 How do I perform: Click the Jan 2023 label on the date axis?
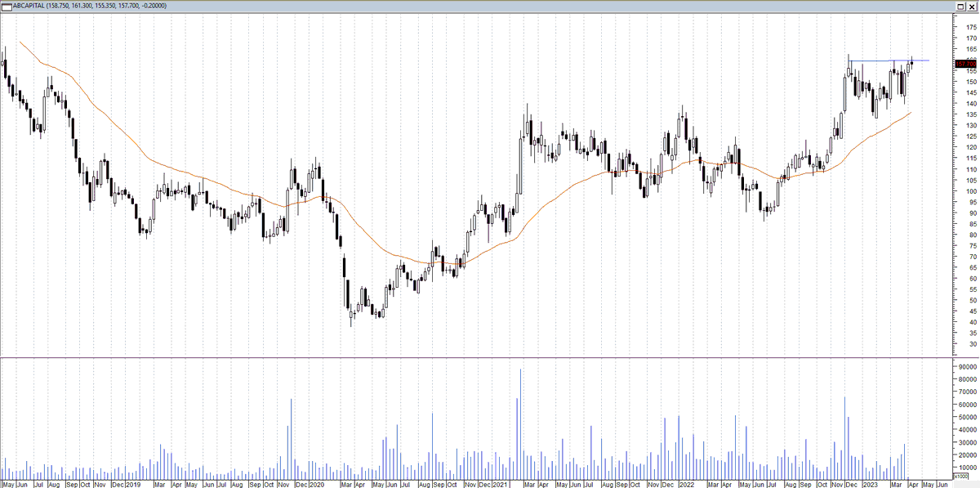pyautogui.click(x=870, y=484)
